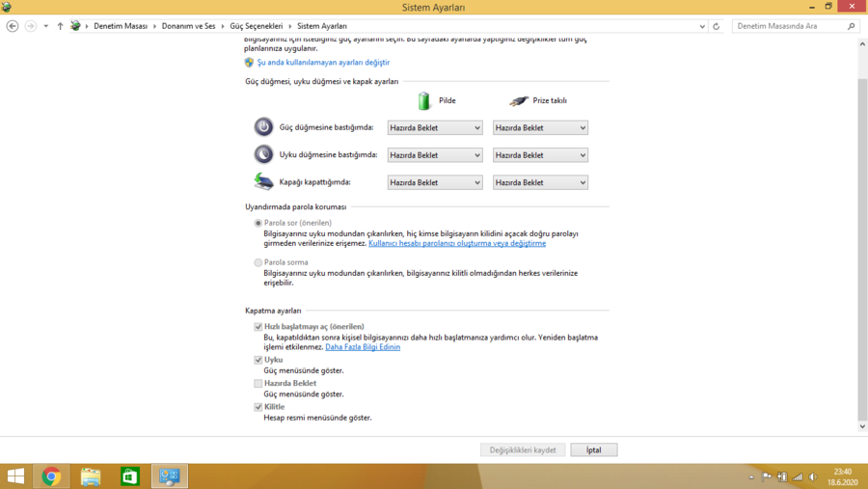Viewport: 868px width, 489px height.
Task: Expand chevron after Donanım ve Ses breadcrumb
Action: pos(223,26)
